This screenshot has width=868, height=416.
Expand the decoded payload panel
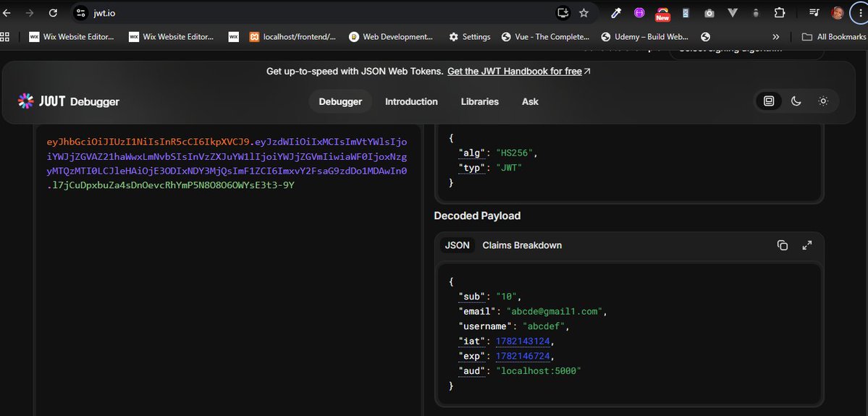(x=807, y=245)
